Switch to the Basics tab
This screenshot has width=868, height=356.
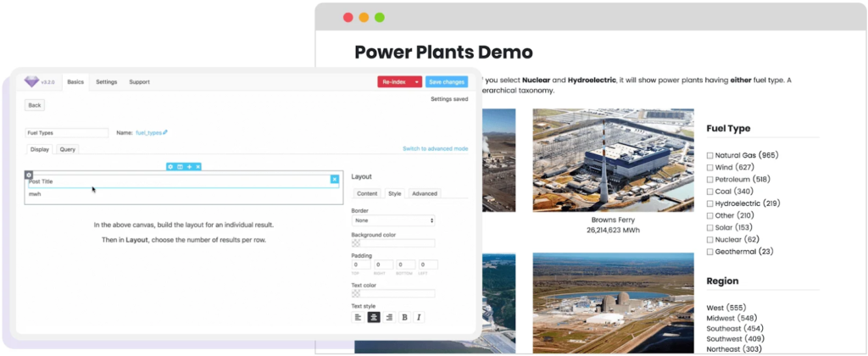pyautogui.click(x=75, y=82)
